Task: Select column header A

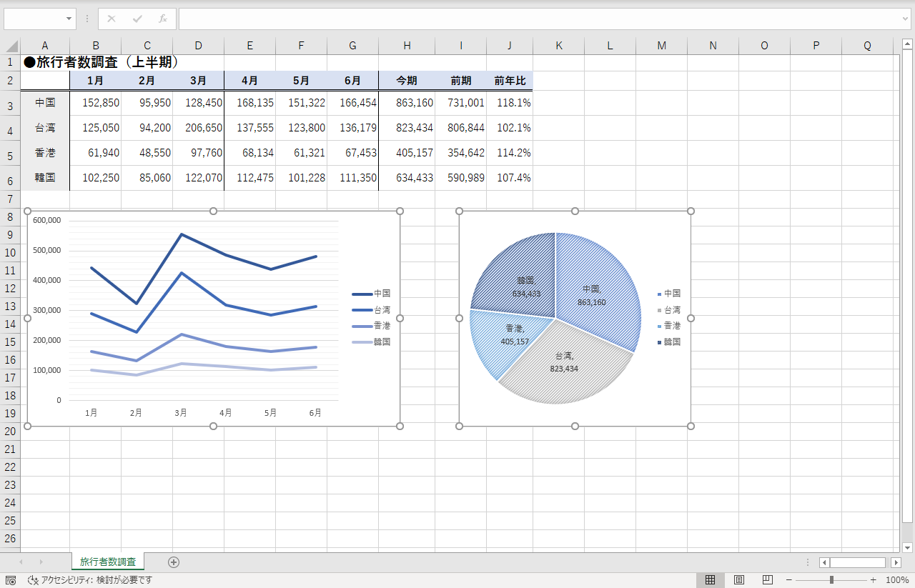Action: click(45, 46)
